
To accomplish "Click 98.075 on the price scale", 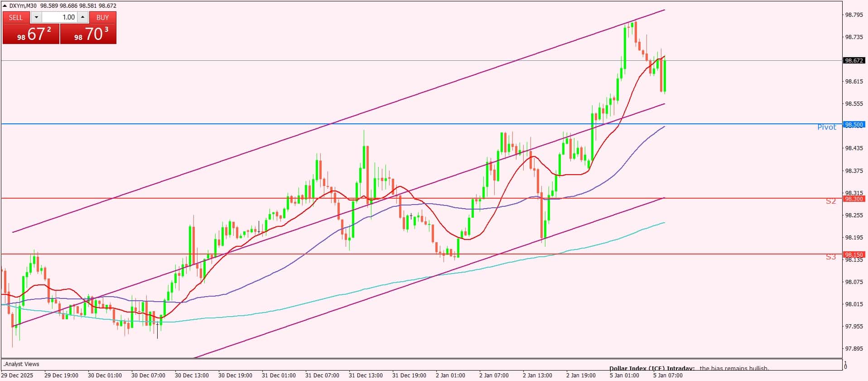I will (854, 282).
